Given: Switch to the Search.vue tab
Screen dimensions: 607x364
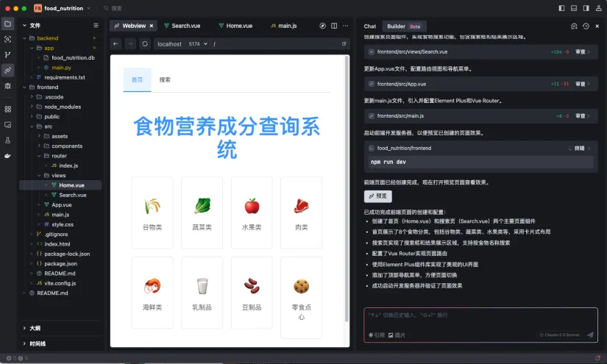Looking at the screenshot, I should pos(182,26).
